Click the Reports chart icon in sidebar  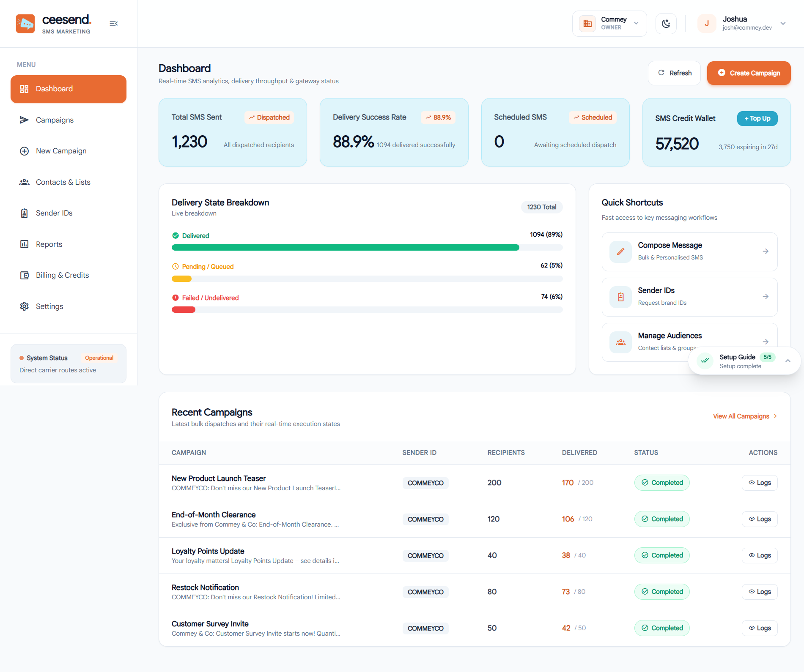pyautogui.click(x=25, y=244)
